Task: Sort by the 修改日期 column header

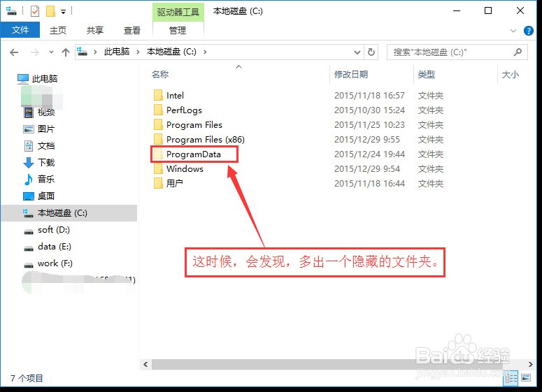Action: pyautogui.click(x=351, y=74)
